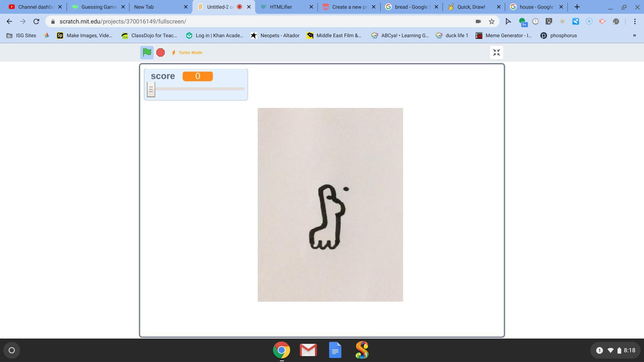Open Chrome three-dot menu
Screen dimensions: 644x362
pos(635,21)
